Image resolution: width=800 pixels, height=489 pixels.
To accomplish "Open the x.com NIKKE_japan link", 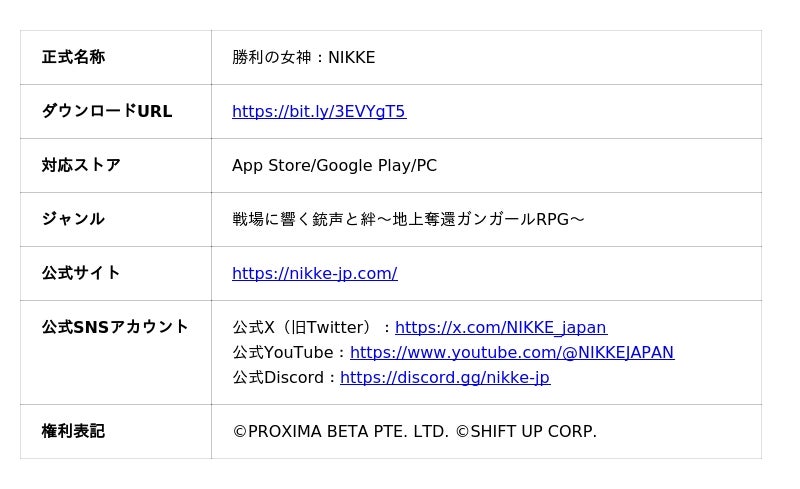I will pyautogui.click(x=501, y=327).
